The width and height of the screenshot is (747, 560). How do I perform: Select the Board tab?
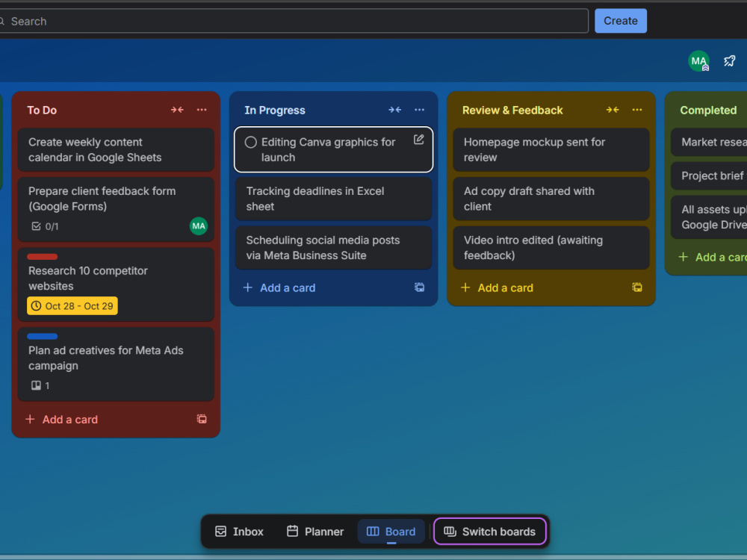coord(391,532)
